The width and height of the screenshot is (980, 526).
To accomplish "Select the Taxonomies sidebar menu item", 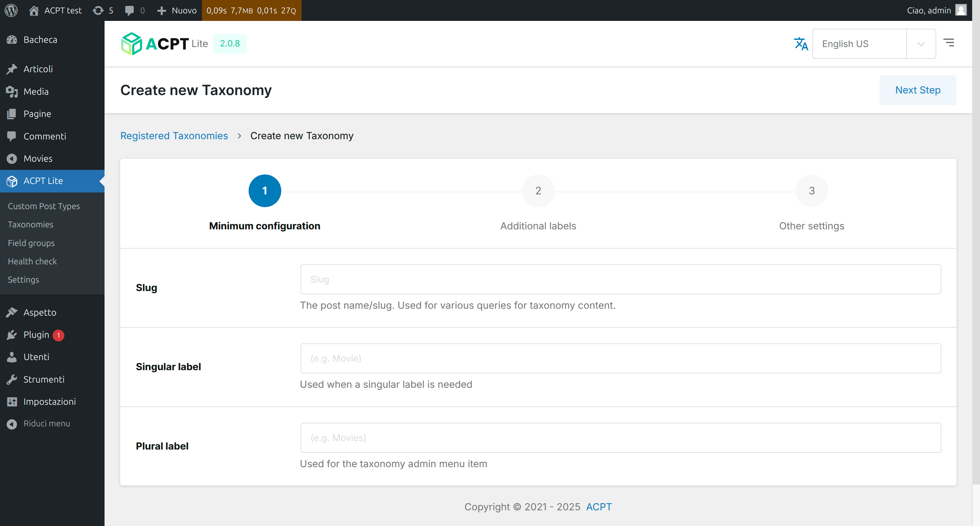I will (30, 224).
